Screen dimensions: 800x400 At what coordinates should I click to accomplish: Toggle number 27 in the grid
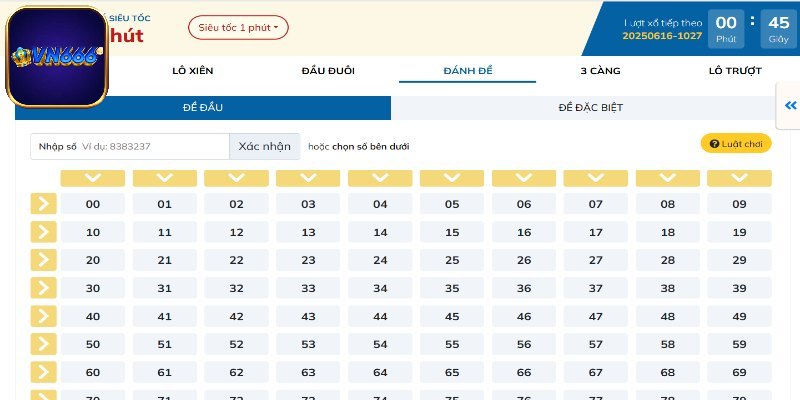tap(596, 260)
